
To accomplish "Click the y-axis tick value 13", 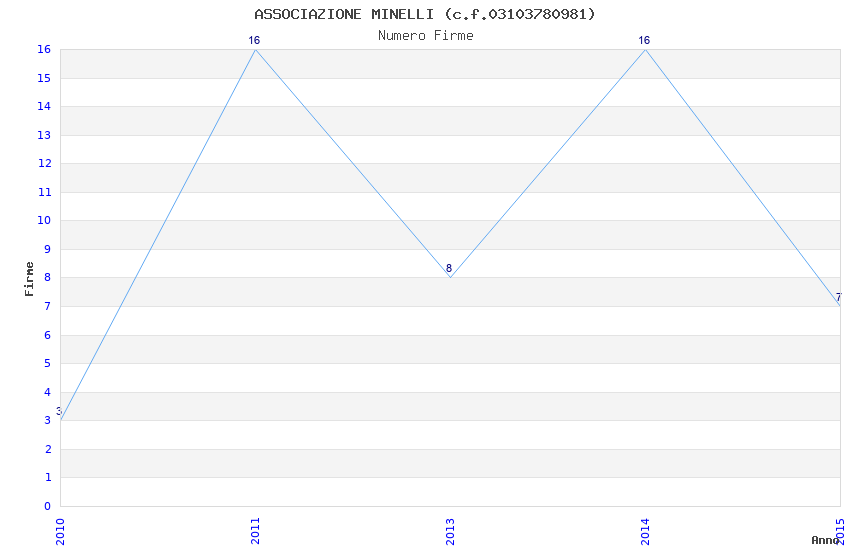I will [44, 135].
